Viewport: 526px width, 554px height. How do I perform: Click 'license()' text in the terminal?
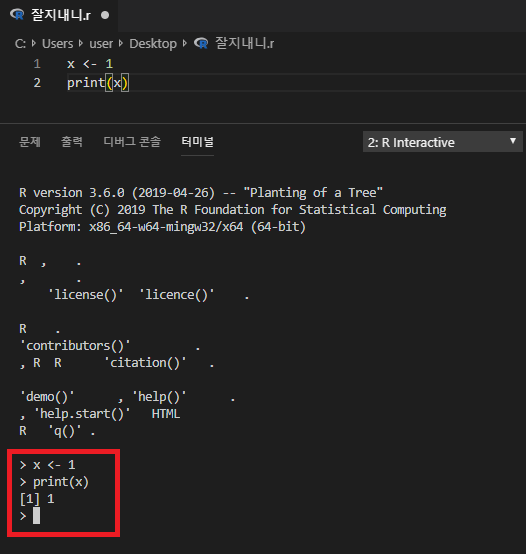(x=85, y=295)
